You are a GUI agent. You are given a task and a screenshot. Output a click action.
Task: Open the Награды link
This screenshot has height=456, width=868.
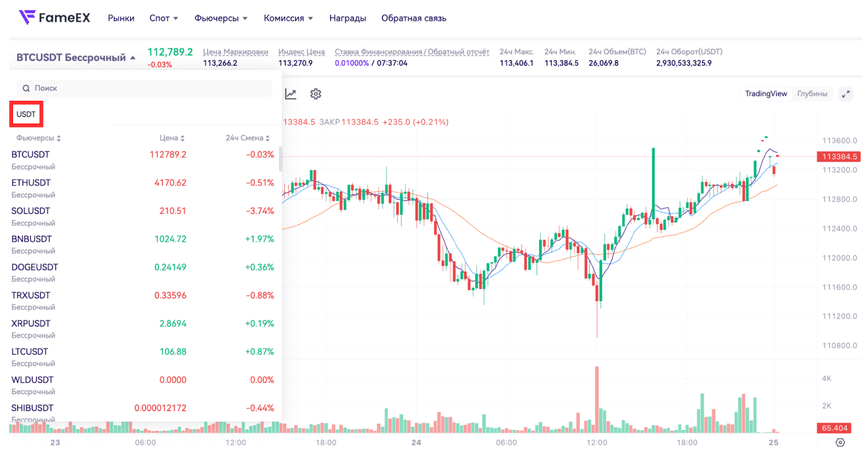[x=348, y=18]
